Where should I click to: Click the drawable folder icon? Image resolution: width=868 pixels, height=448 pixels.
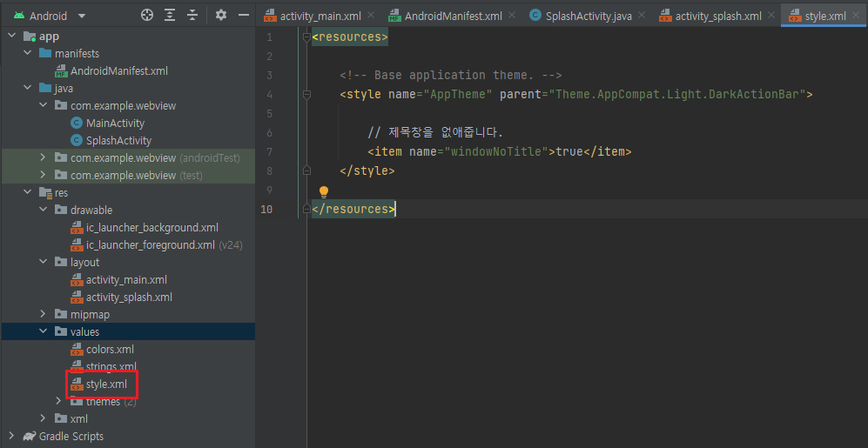coord(61,211)
